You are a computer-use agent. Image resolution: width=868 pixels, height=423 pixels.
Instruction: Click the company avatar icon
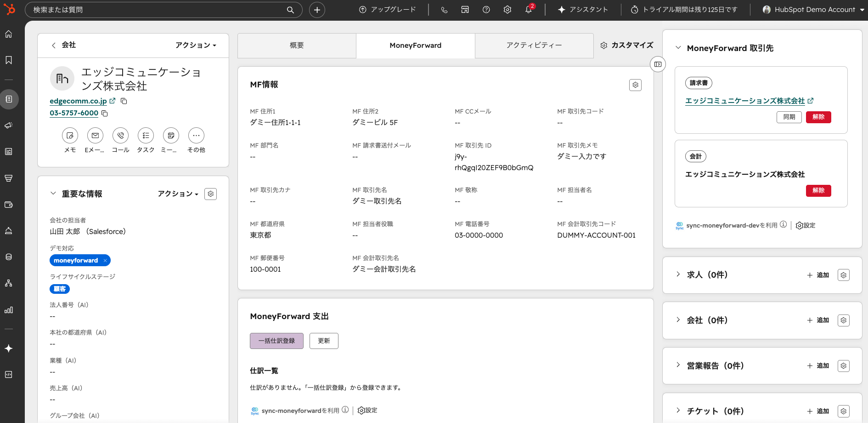62,78
